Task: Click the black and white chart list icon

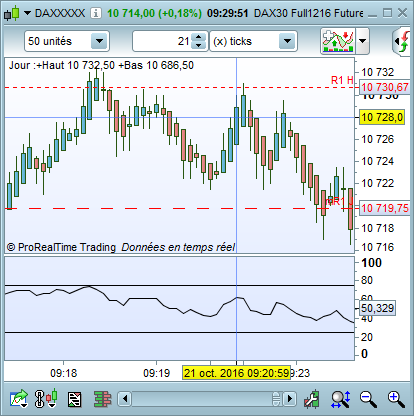Action: pyautogui.click(x=75, y=399)
